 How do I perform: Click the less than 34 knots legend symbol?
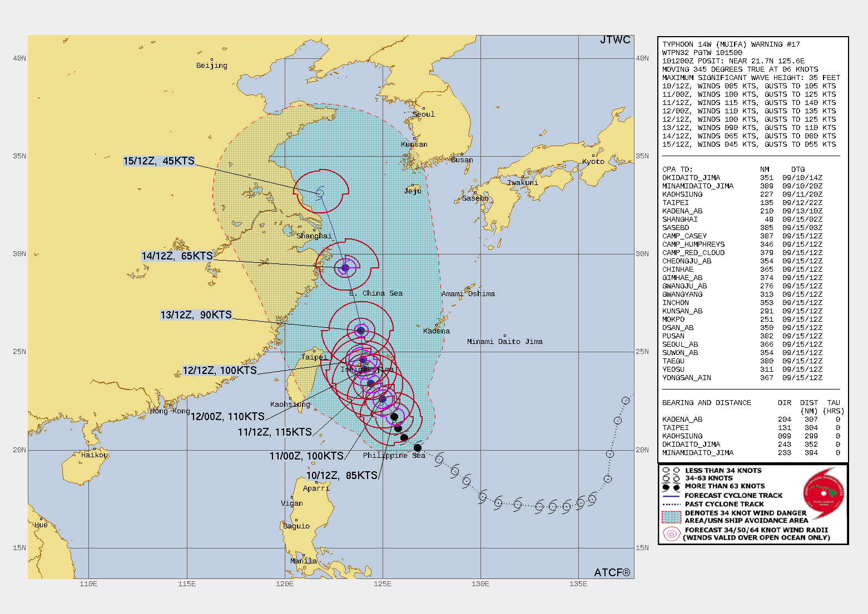671,471
